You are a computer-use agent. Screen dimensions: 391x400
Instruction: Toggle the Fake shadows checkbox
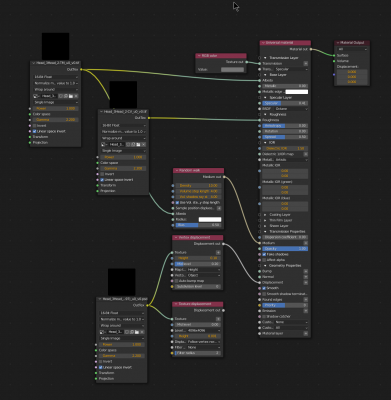point(264,254)
